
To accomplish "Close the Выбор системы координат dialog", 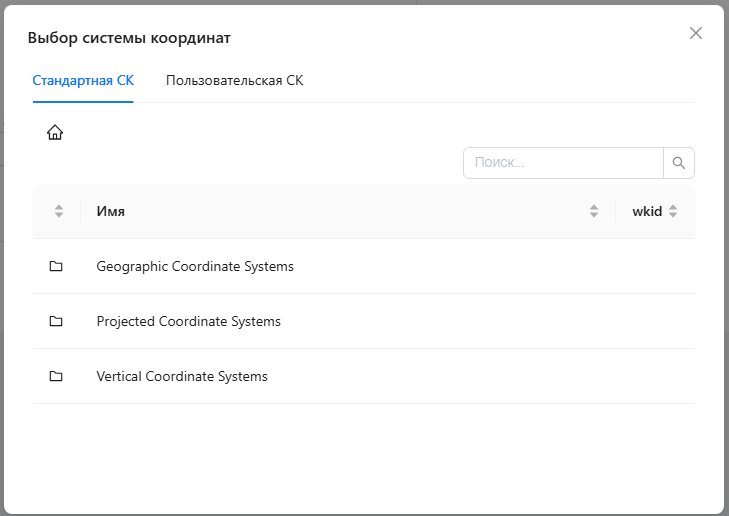I will tap(696, 33).
